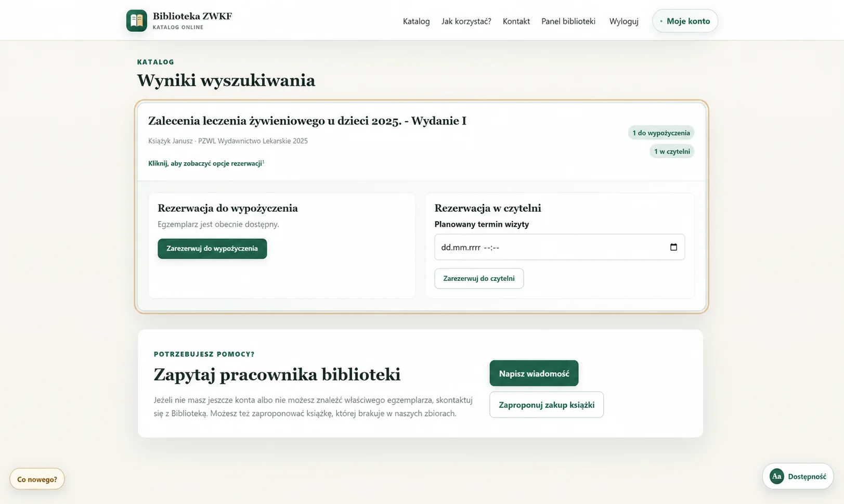Click the Rezerwacja w czytelni heading

tap(488, 208)
